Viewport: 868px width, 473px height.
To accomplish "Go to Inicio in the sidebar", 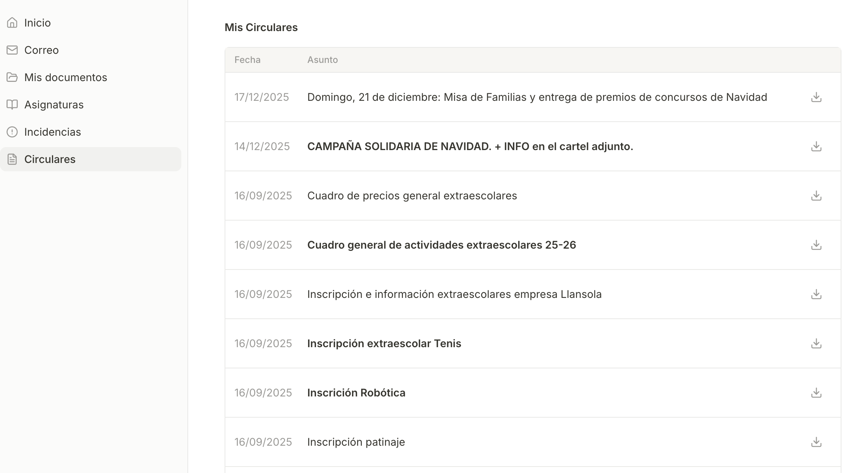I will click(37, 23).
